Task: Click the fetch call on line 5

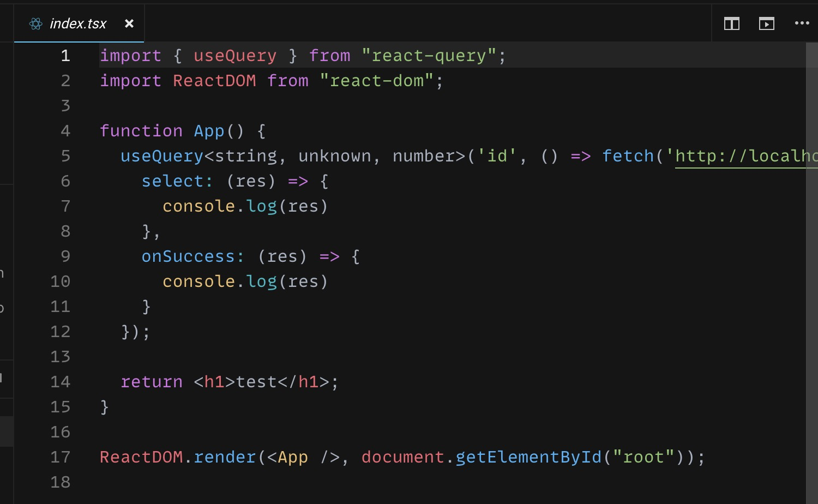Action: point(628,156)
